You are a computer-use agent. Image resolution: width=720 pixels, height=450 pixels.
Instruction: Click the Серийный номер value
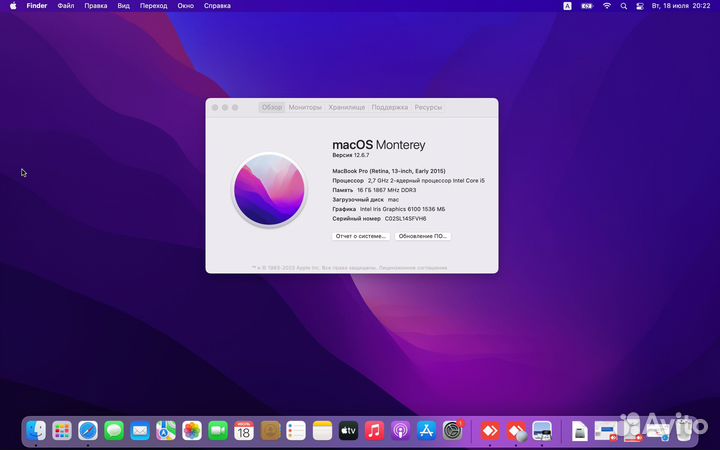tap(405, 219)
